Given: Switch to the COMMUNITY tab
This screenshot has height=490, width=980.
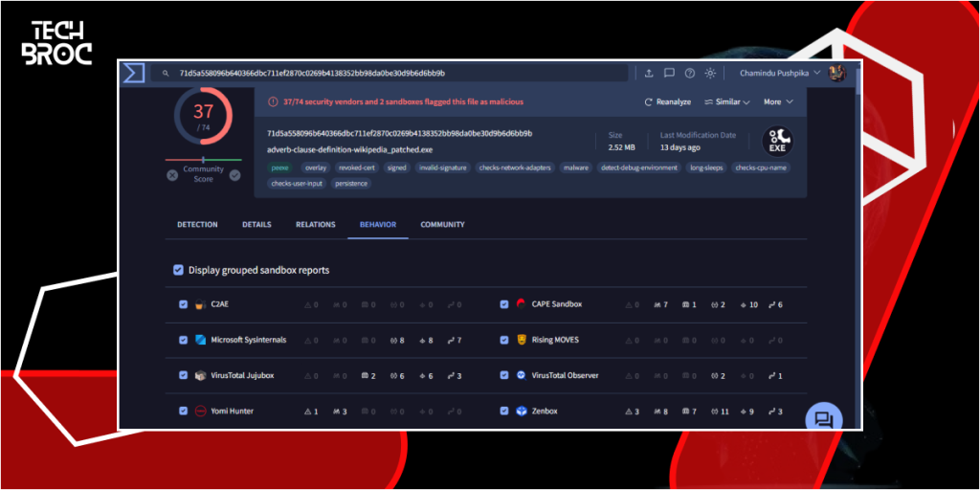Looking at the screenshot, I should pyautogui.click(x=442, y=224).
